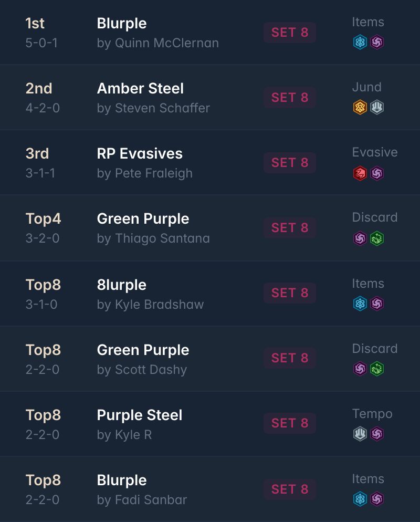Open the Purple Steel deck by Kyle R
The height and width of the screenshot is (522, 420).
pos(140,415)
